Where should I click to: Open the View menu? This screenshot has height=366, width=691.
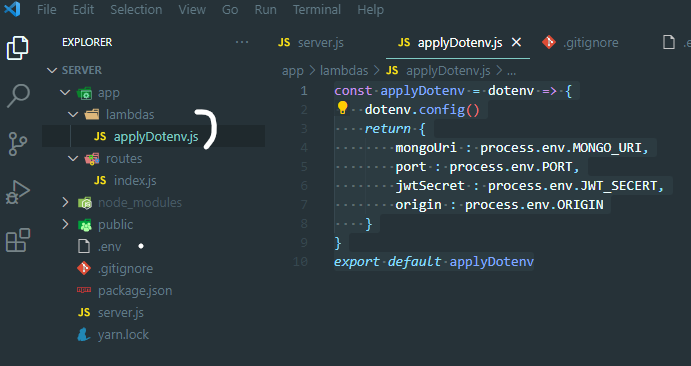click(x=192, y=10)
